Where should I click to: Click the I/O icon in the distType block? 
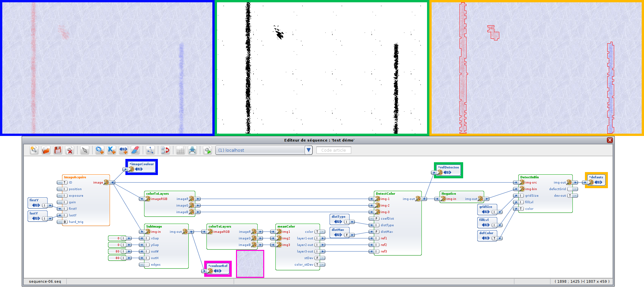click(x=338, y=222)
